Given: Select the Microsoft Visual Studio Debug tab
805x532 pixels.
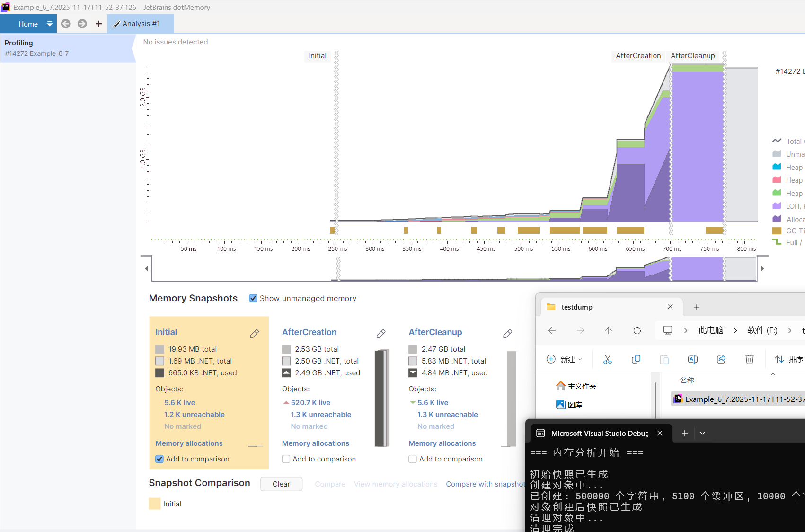Looking at the screenshot, I should [x=599, y=433].
